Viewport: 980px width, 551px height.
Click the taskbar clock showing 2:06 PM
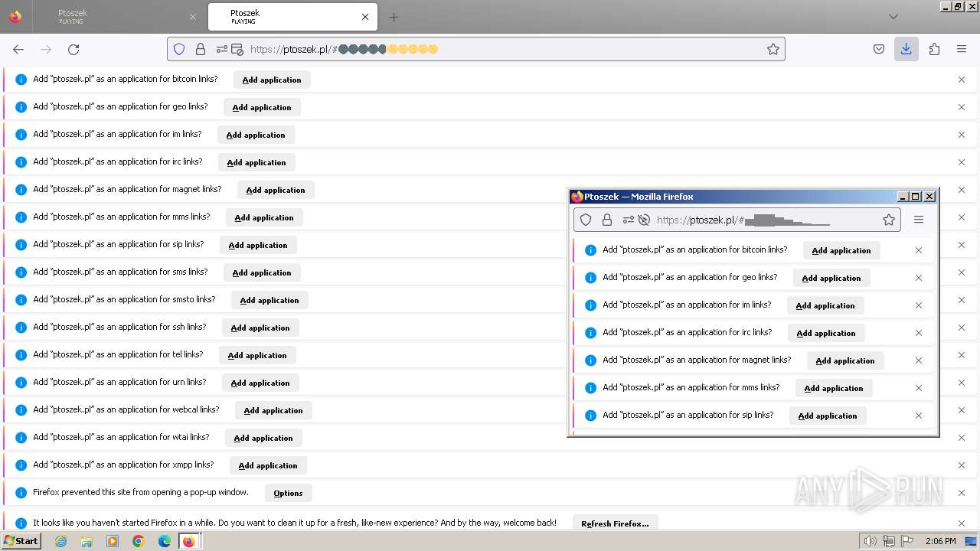click(940, 541)
